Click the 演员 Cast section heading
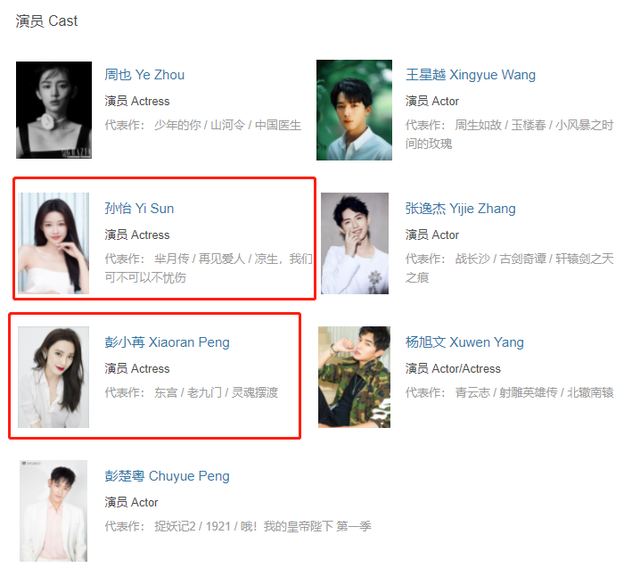Screen dimensions: 640x576 tap(47, 21)
